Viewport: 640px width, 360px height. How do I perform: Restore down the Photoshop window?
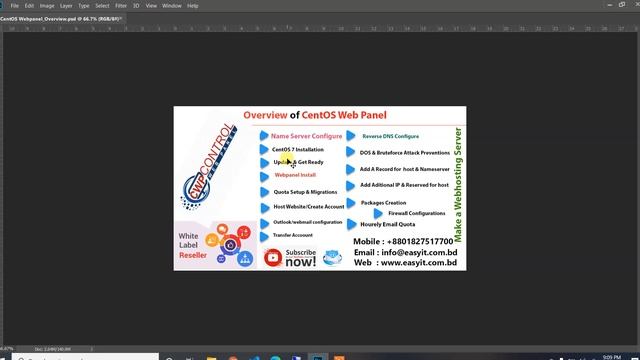(x=622, y=4)
